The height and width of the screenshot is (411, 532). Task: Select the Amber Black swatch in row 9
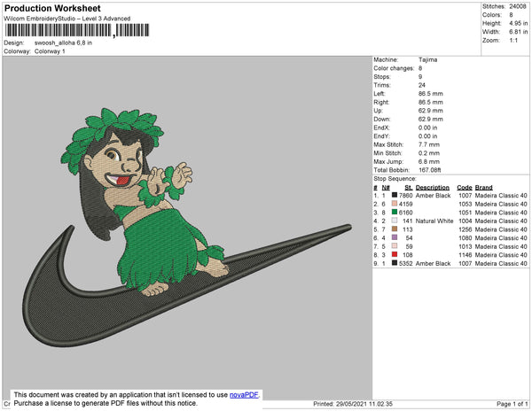click(395, 263)
